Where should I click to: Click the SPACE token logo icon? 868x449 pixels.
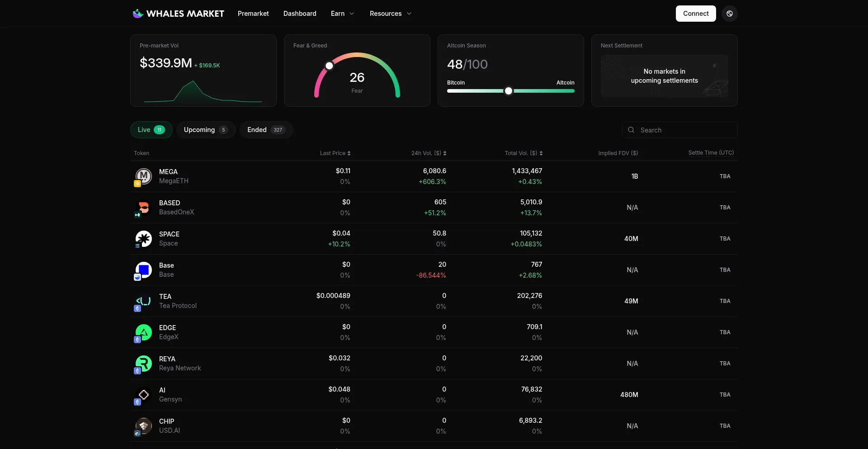coord(144,238)
